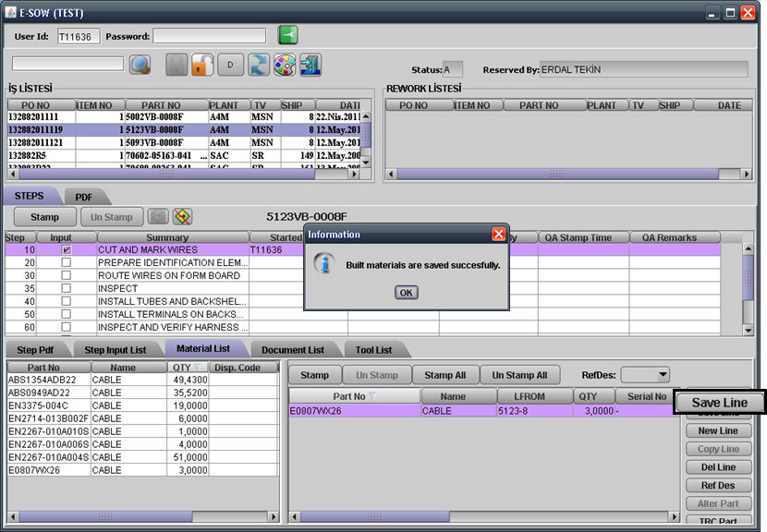The height and width of the screenshot is (532, 767).
Task: Click the Alter Part button
Action: click(718, 503)
